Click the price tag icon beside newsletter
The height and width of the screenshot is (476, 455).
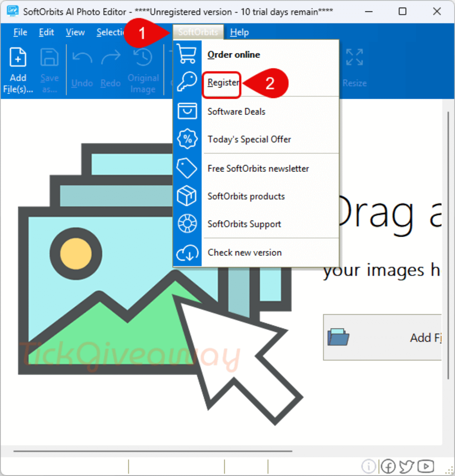pos(187,168)
